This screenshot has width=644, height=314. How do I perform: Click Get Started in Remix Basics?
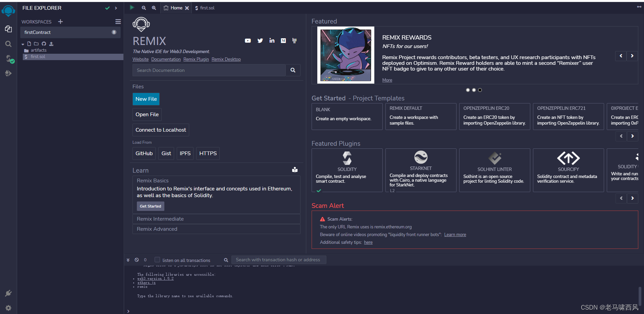pyautogui.click(x=150, y=206)
